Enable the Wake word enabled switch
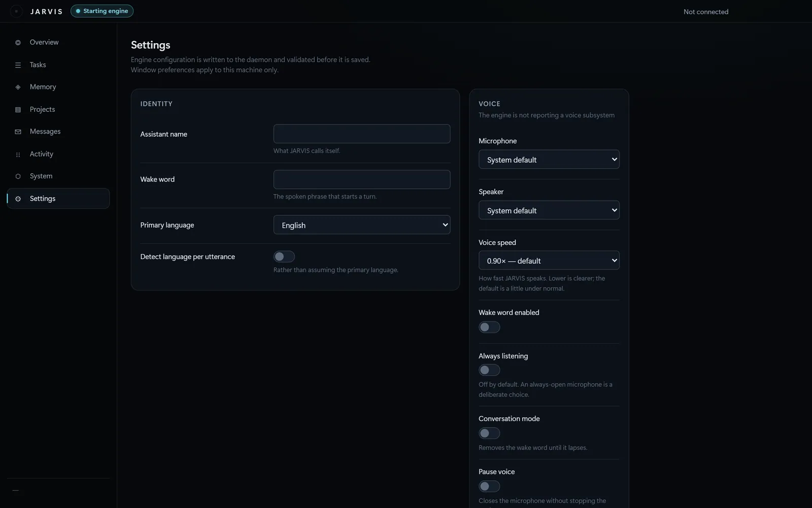Viewport: 812px width, 508px height. click(x=489, y=327)
